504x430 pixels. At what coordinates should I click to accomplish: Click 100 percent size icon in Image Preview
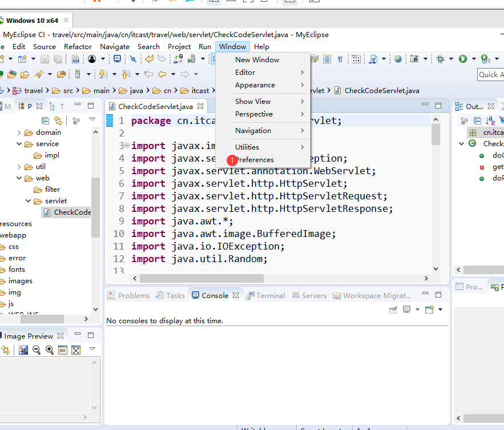pos(63,350)
